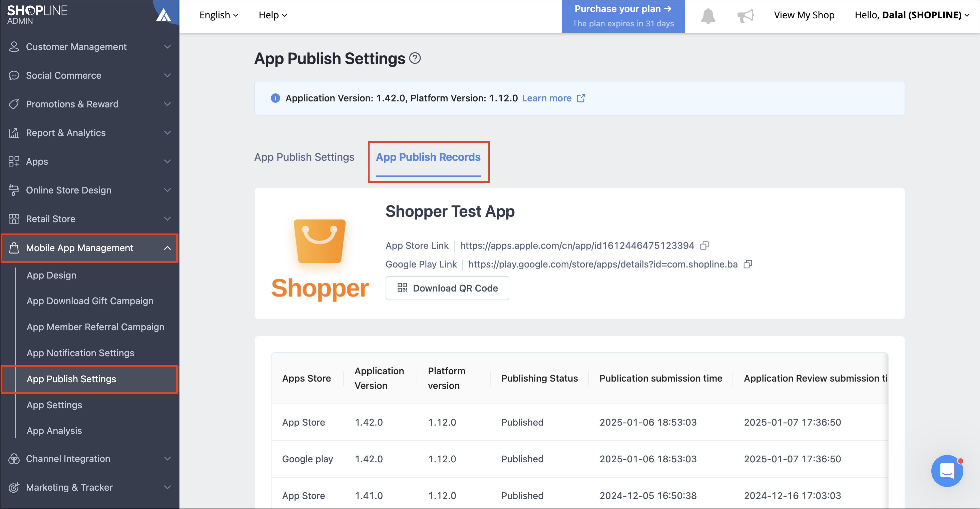Screen dimensions: 980x509
Task: Copy the Google Play link
Action: tap(748, 265)
